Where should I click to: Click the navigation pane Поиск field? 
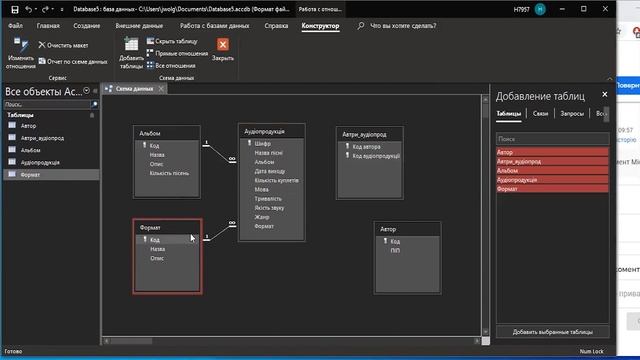46,104
